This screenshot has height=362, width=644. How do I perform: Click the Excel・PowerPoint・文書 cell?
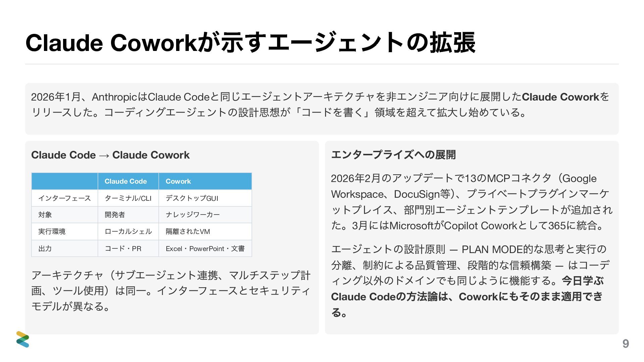[x=205, y=248]
